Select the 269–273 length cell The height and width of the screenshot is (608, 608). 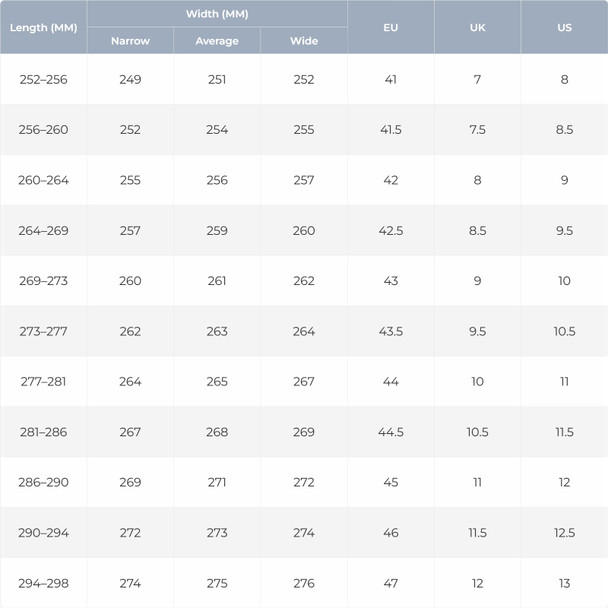43,281
